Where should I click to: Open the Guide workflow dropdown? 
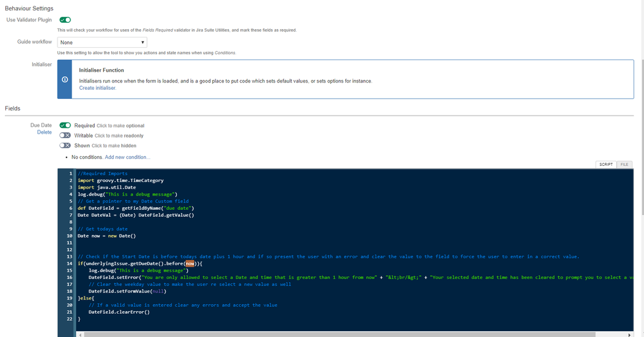click(x=102, y=43)
